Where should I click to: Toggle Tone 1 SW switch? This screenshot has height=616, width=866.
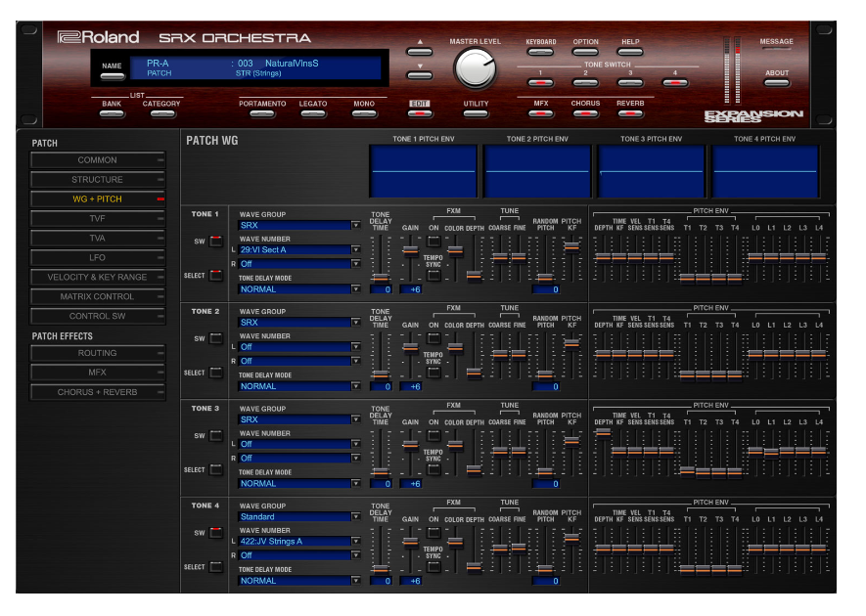tap(216, 242)
